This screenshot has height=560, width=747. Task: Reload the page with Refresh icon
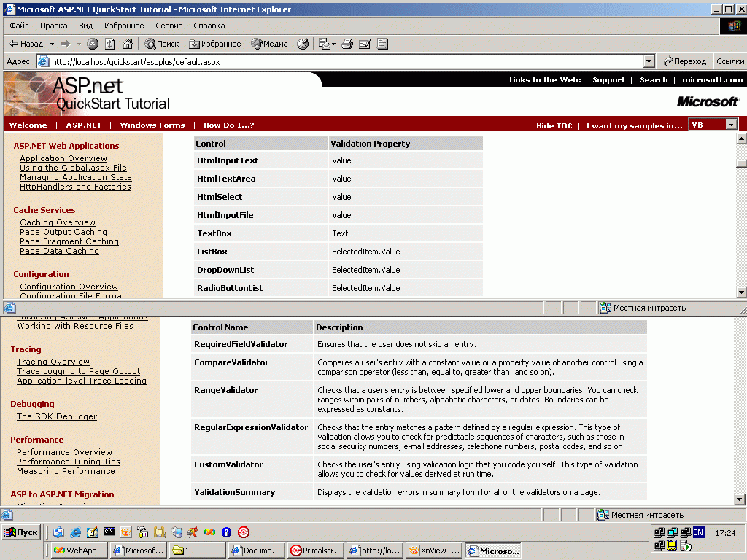(110, 44)
